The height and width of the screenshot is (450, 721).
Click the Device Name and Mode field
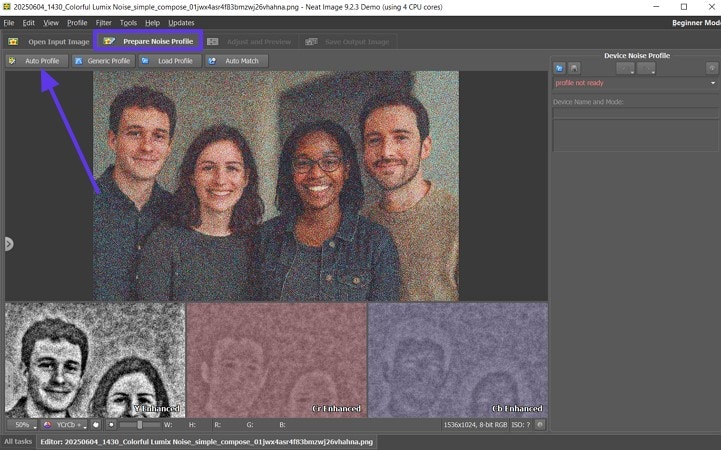pyautogui.click(x=635, y=113)
